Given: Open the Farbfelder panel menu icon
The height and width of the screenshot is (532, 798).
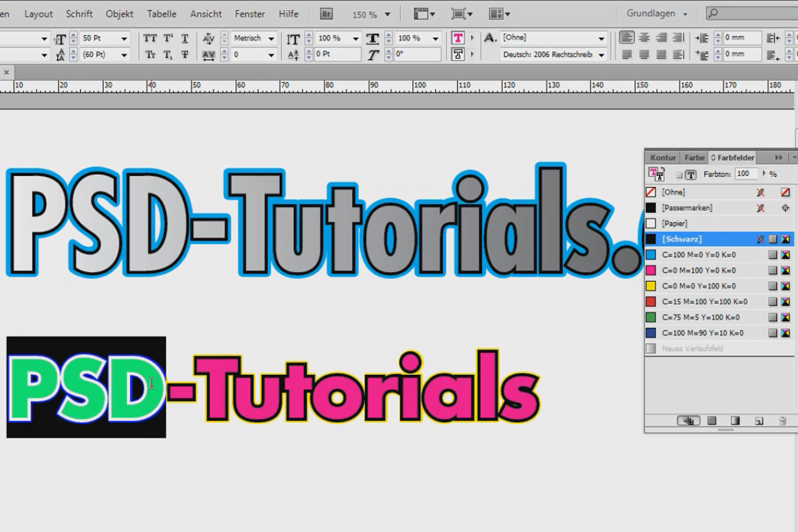Looking at the screenshot, I should point(793,158).
